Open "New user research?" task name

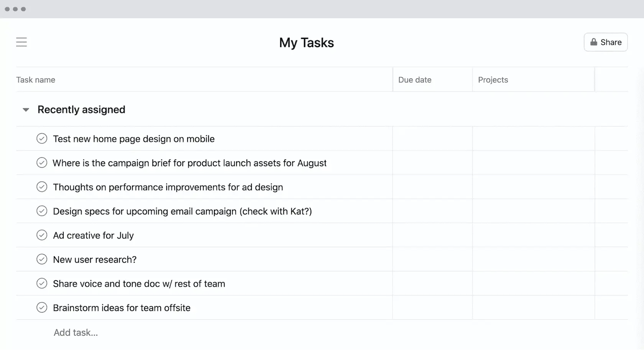pos(95,260)
